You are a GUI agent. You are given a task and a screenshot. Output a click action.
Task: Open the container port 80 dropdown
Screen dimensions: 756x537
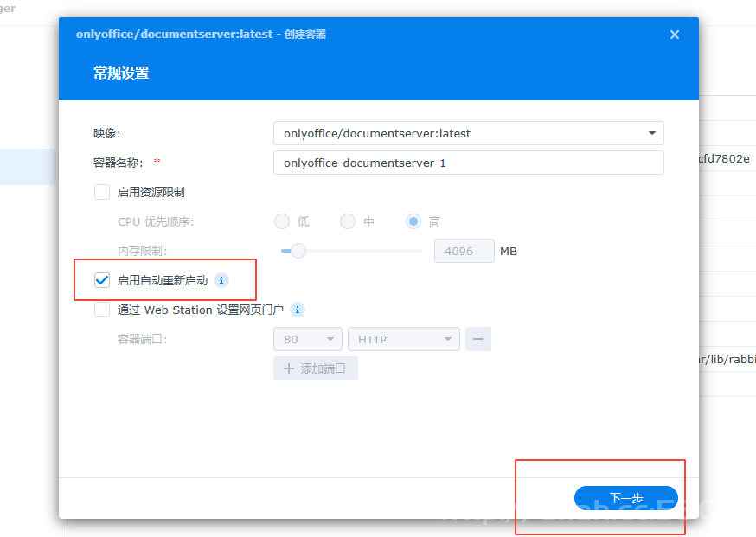308,339
